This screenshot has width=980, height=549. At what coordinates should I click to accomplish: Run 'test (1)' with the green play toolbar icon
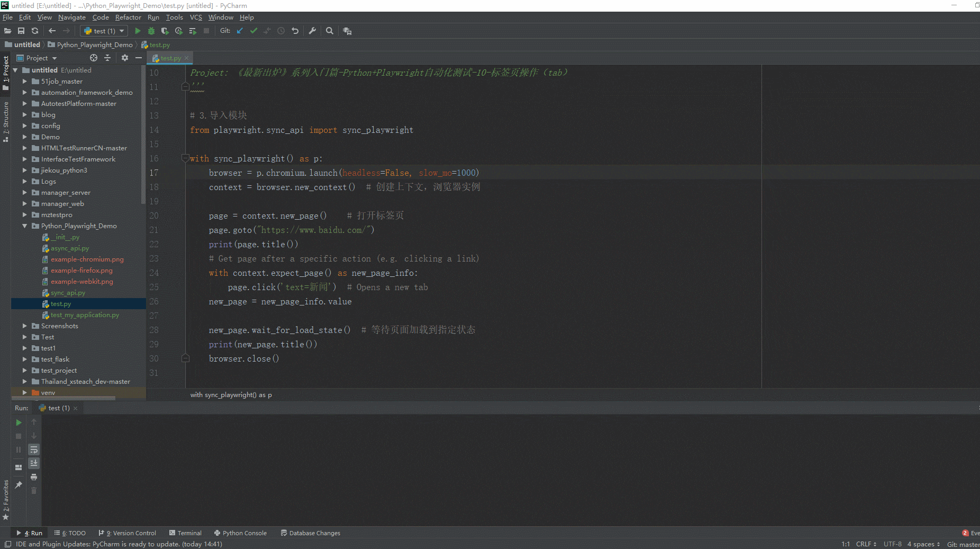pos(138,31)
